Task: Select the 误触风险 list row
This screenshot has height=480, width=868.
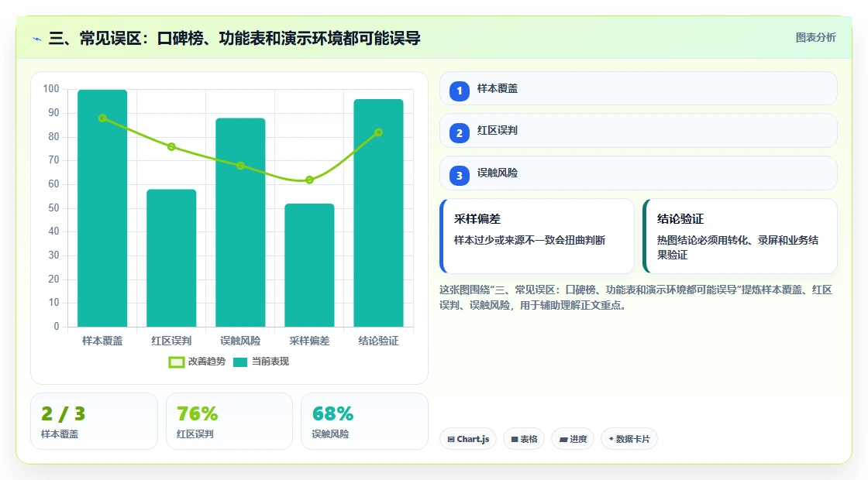Action: 639,173
